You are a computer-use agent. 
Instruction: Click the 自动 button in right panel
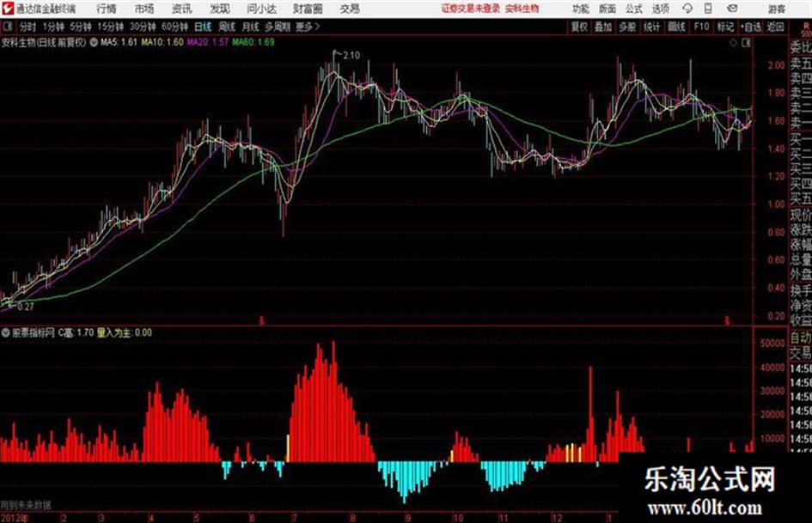tap(801, 338)
